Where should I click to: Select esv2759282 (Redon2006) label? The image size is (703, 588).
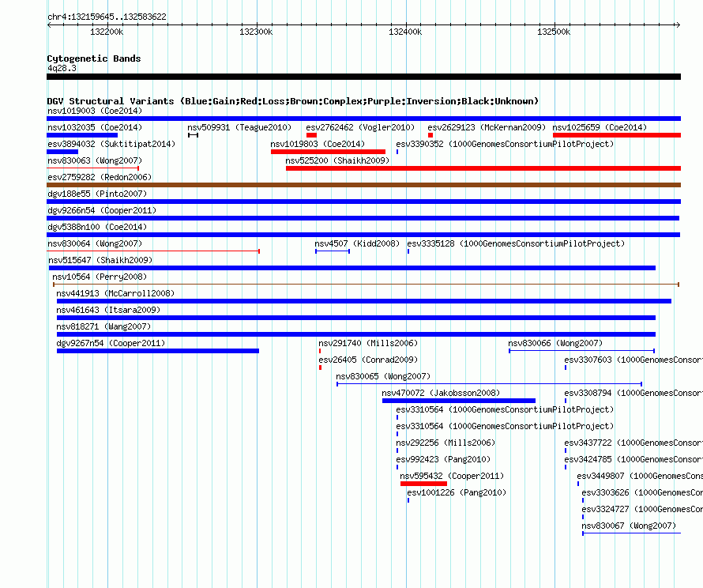[100, 177]
